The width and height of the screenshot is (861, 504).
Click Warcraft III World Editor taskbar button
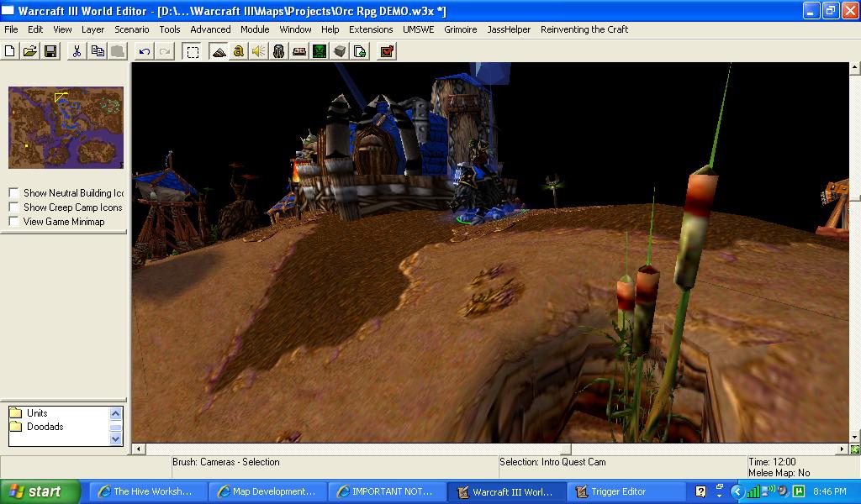click(507, 491)
